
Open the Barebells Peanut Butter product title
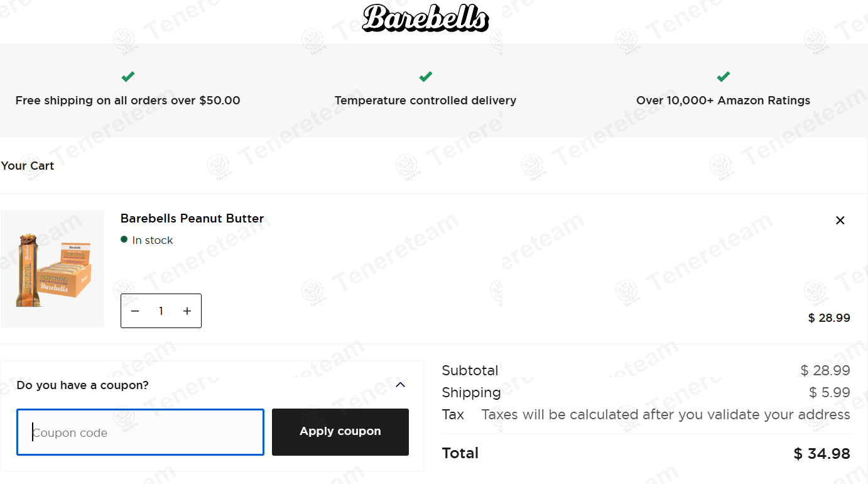192,219
